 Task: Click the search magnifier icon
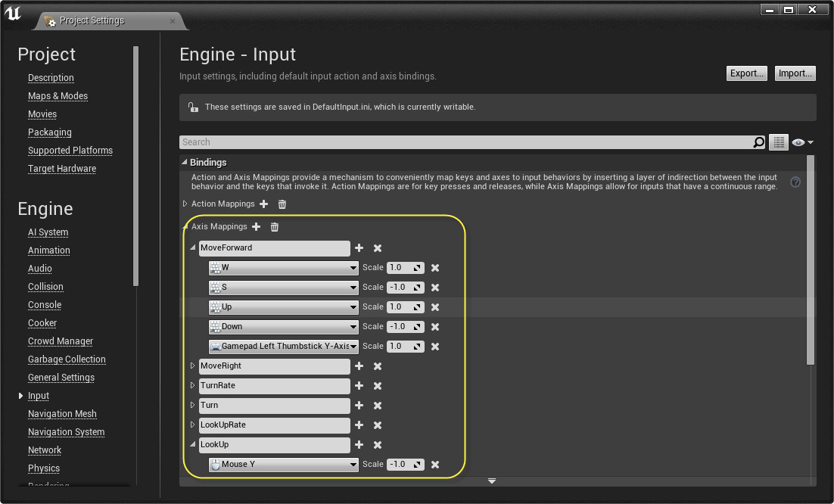click(x=758, y=142)
